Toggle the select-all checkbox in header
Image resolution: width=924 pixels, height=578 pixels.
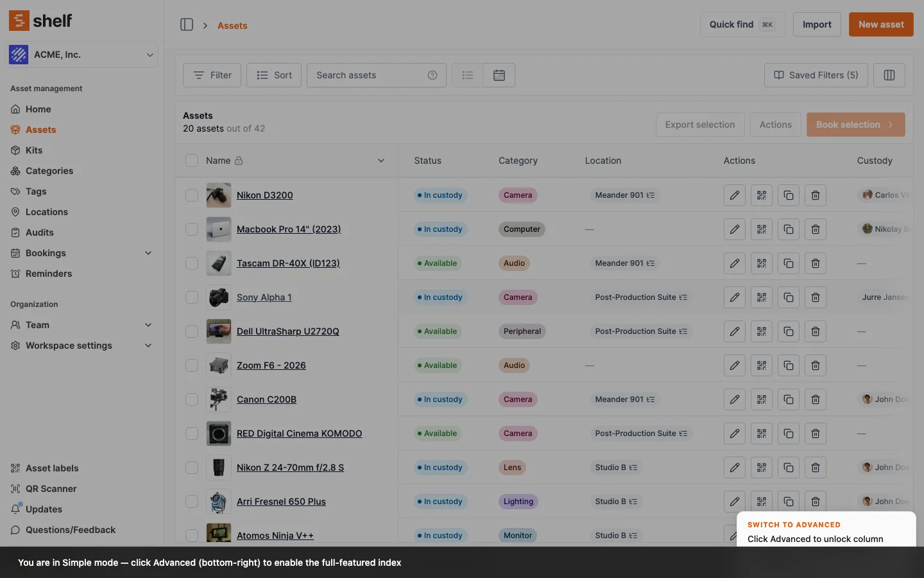point(192,161)
